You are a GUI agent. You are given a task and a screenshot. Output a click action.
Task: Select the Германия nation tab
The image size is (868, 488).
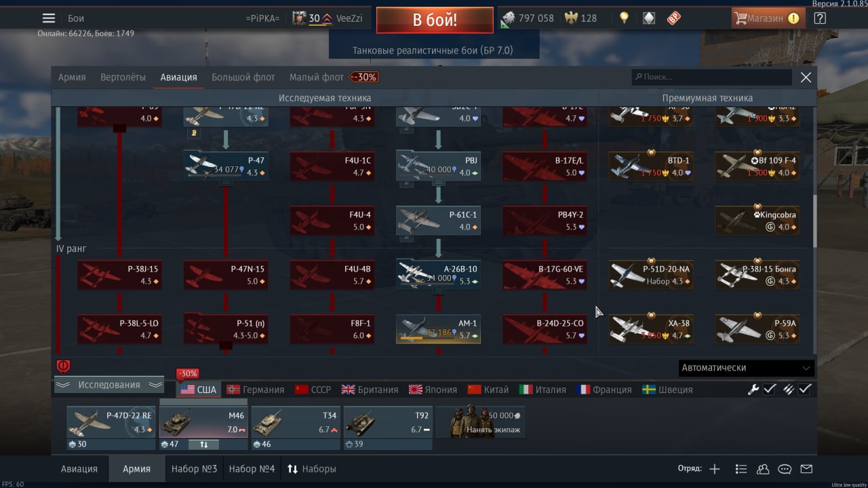point(256,390)
